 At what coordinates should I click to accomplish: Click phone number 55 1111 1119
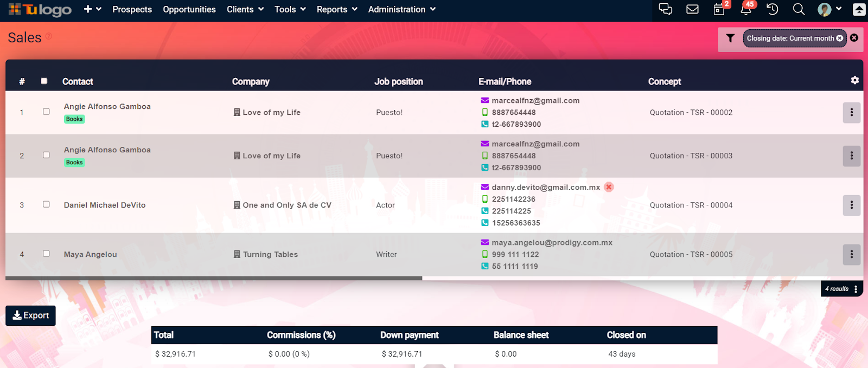point(515,266)
